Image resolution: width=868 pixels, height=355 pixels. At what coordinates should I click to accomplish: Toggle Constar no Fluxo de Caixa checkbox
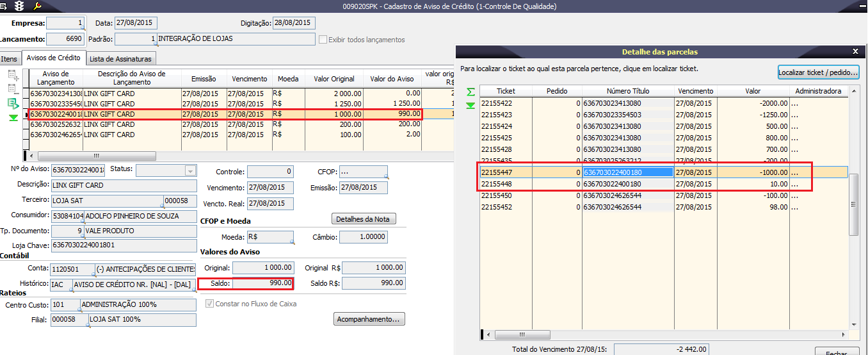209,304
